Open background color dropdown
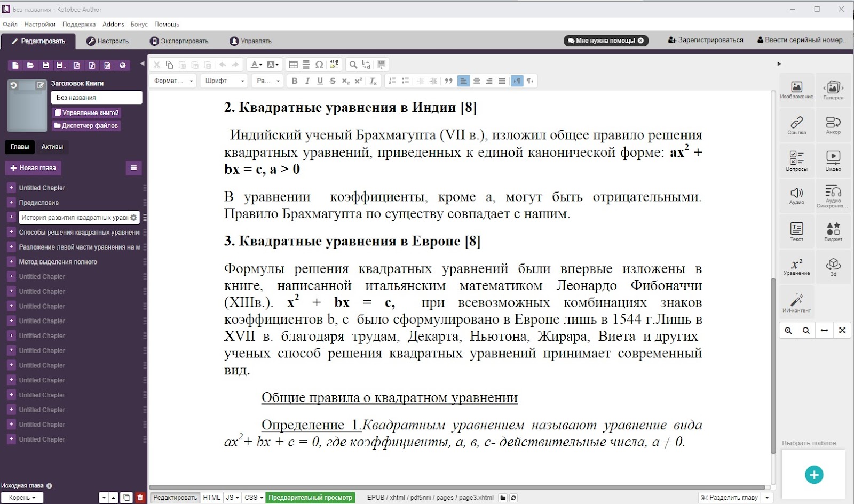Screen dimensions: 854x504 click(x=273, y=65)
